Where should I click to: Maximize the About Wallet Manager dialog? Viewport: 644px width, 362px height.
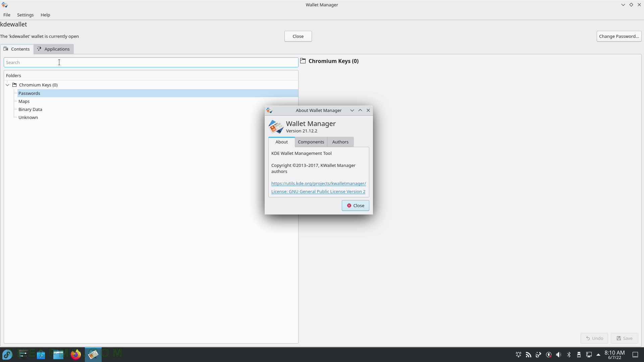[360, 110]
